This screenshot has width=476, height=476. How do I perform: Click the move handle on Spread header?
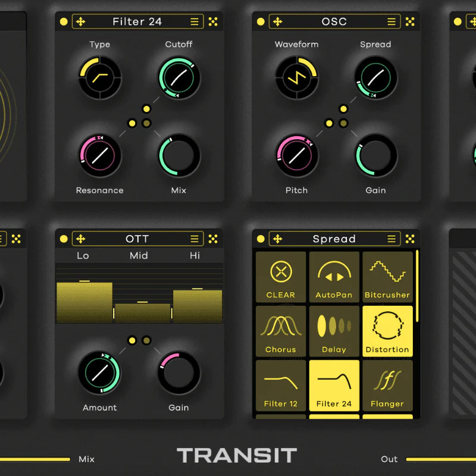pyautogui.click(x=278, y=239)
